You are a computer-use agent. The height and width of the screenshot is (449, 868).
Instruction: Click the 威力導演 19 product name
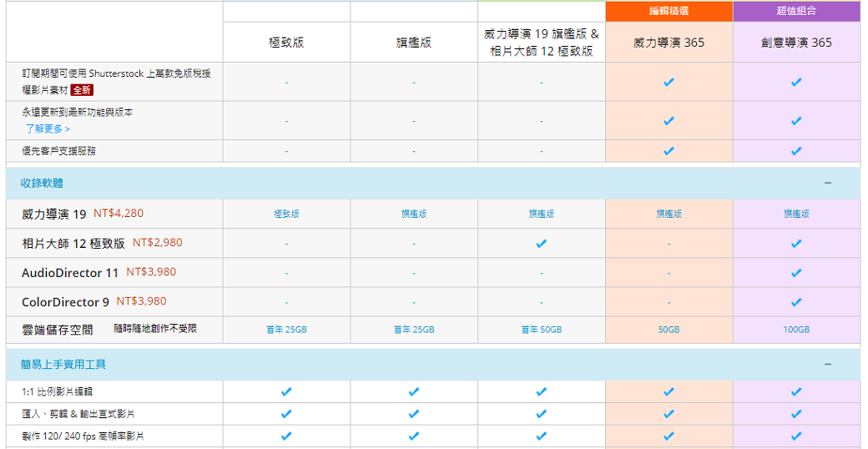coord(54,214)
